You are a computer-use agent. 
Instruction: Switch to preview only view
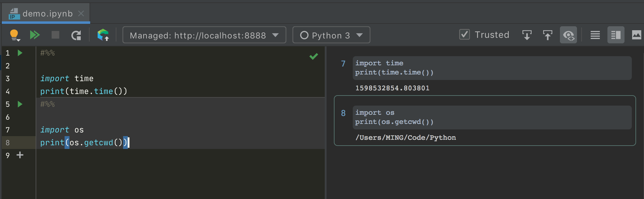pyautogui.click(x=636, y=35)
